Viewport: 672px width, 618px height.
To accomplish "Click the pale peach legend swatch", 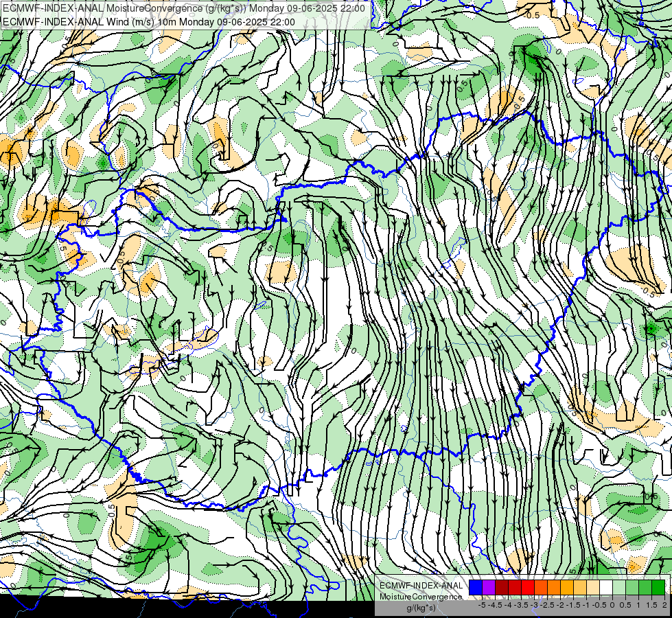I will 592,588.
